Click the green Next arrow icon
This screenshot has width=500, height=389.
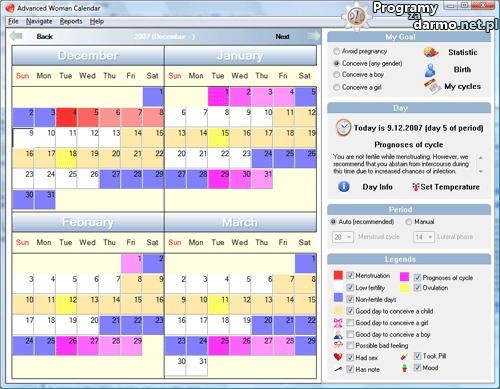[313, 36]
